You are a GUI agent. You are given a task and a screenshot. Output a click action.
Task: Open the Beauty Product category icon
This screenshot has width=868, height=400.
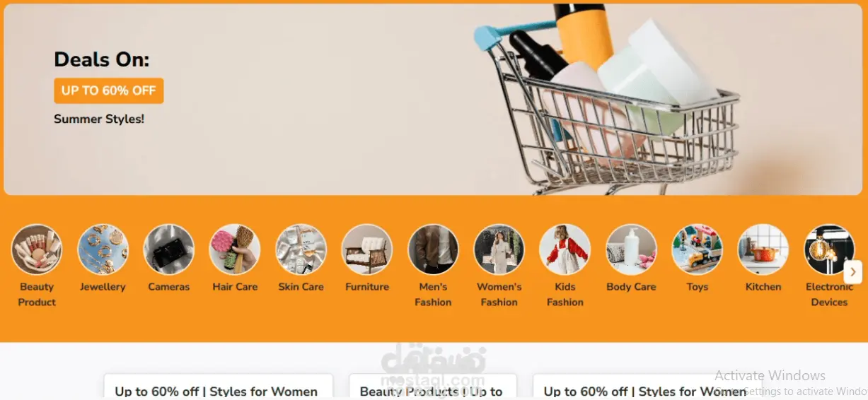pyautogui.click(x=37, y=249)
